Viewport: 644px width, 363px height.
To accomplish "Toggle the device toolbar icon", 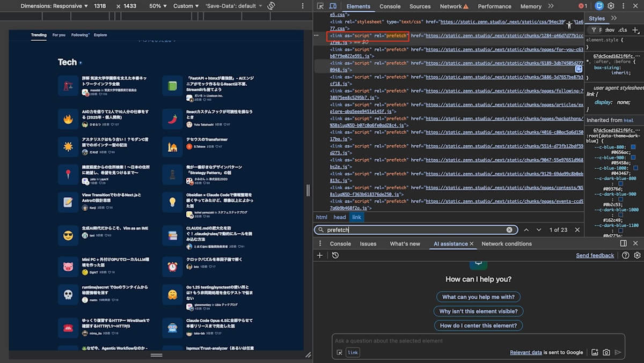I will (334, 6).
